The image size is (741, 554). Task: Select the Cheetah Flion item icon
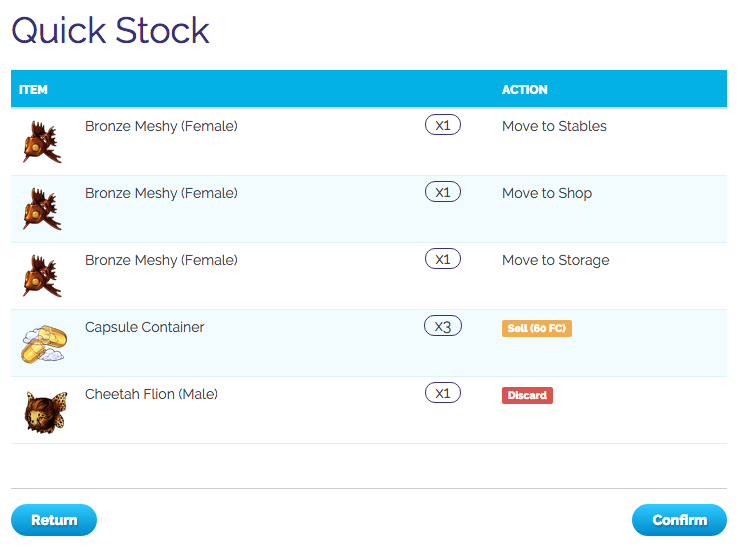(45, 410)
